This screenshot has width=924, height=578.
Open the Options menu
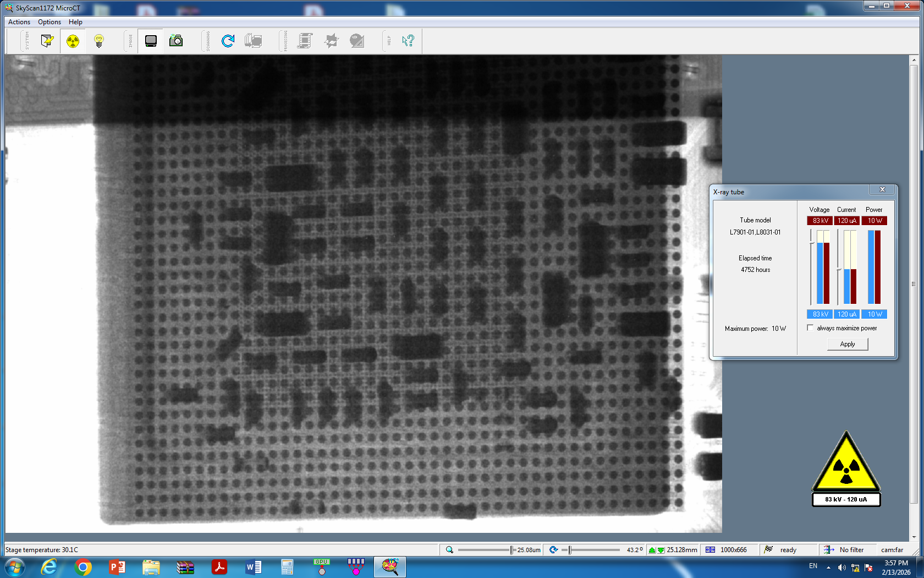click(x=50, y=22)
